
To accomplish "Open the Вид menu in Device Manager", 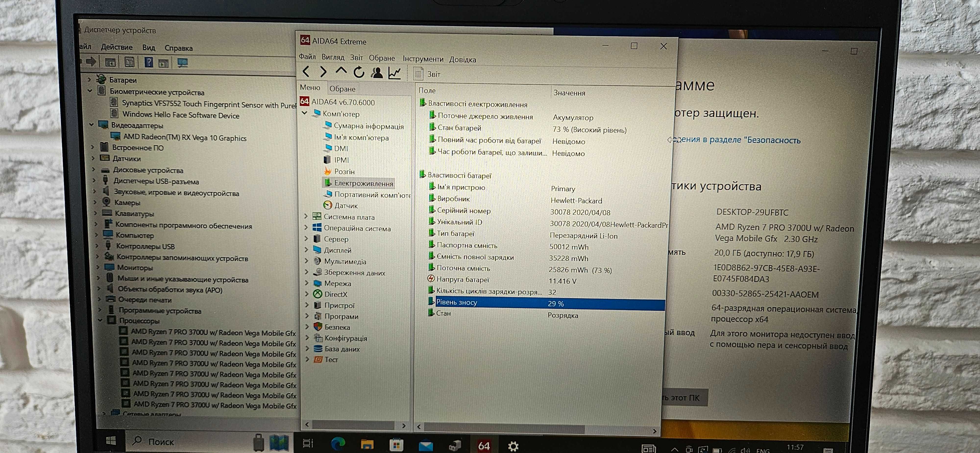I will tap(149, 48).
